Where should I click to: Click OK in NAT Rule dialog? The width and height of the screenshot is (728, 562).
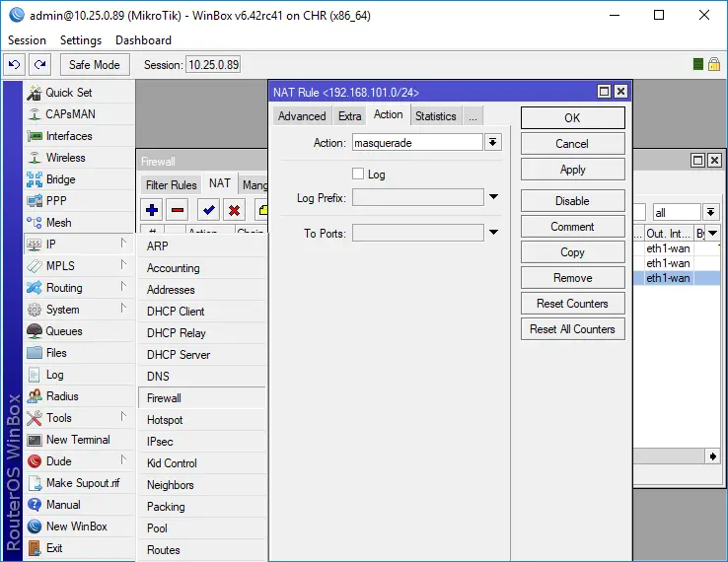572,118
